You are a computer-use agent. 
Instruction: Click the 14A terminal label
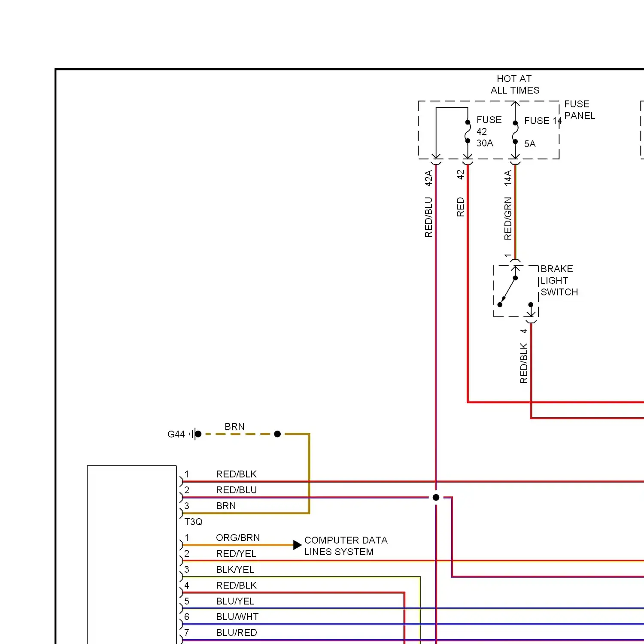click(x=508, y=178)
